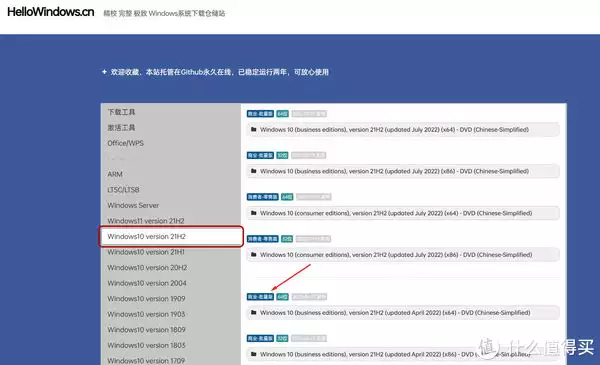600x365 pixels.
Task: Click folder icon of April 2022 business x64 entry
Action: click(253, 313)
